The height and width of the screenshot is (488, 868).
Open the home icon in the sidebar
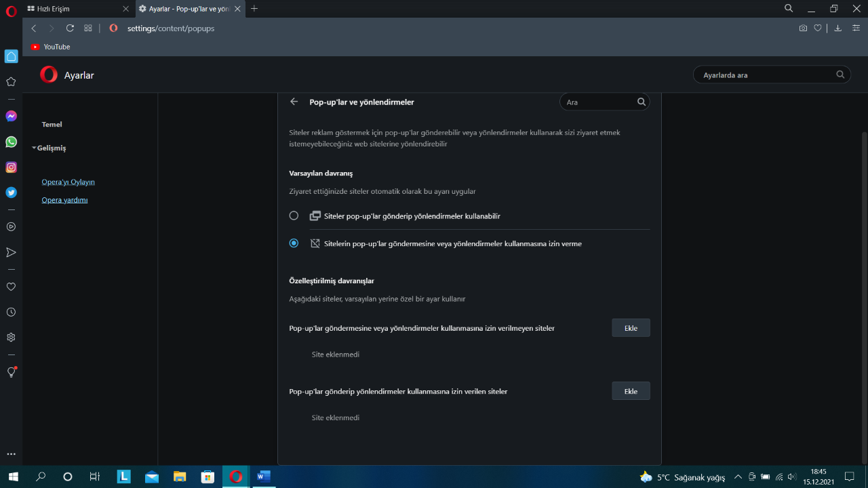(11, 56)
